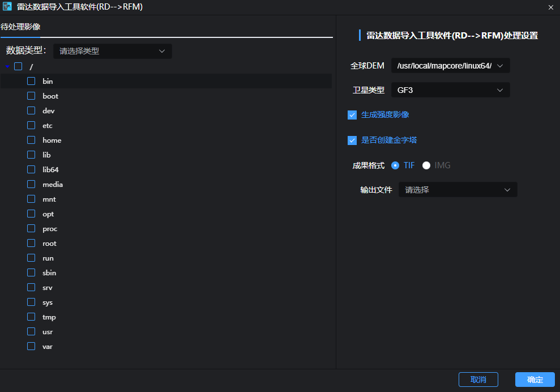Select the home folder in the tree
Viewport: 560px width, 392px height.
point(52,140)
